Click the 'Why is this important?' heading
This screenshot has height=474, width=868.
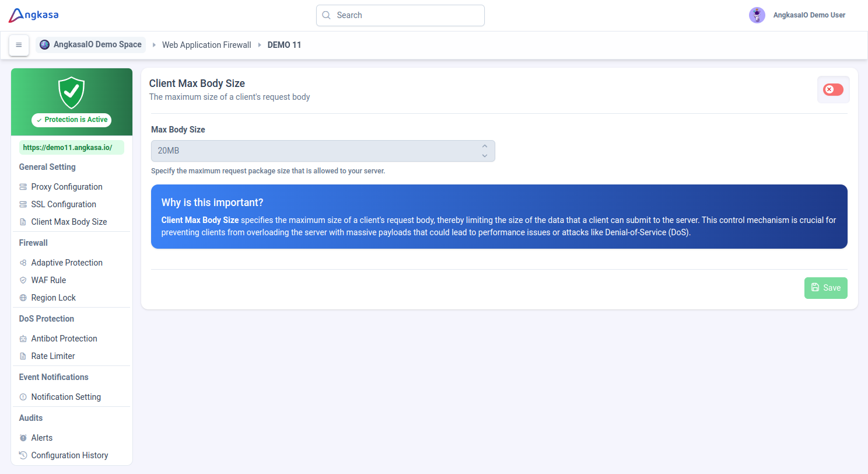point(212,203)
